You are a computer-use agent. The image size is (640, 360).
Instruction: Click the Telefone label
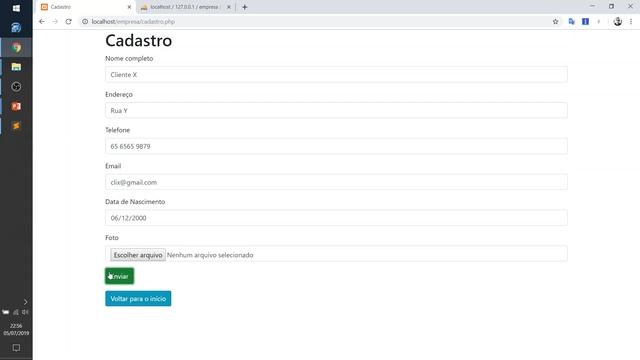pos(118,130)
